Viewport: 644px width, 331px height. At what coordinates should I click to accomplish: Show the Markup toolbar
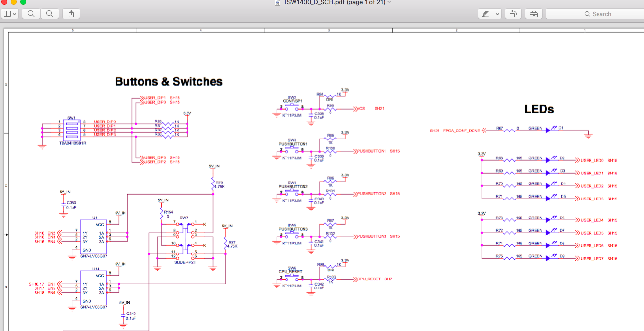(534, 14)
